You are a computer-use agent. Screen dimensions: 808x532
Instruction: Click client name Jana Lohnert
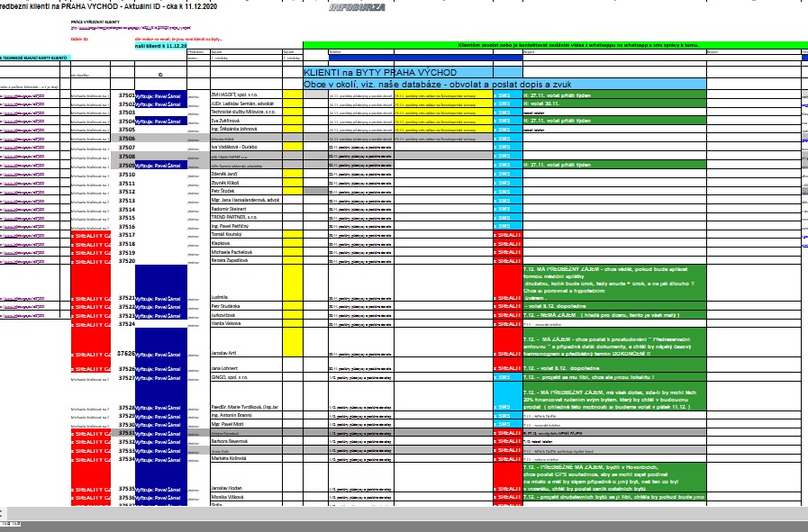point(224,368)
